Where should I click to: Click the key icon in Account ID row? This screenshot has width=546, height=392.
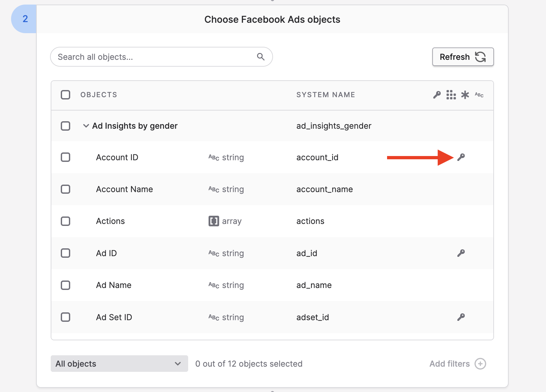[461, 157]
